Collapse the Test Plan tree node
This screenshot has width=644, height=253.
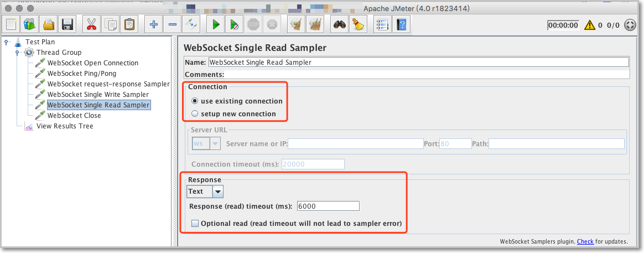pos(7,42)
